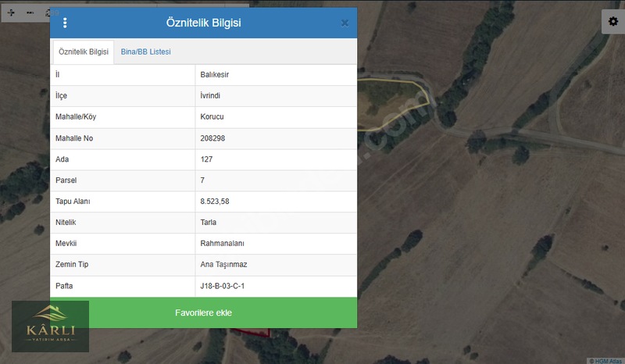Select Tapu Alanı value 8.523,58
The image size is (625, 364).
point(214,202)
